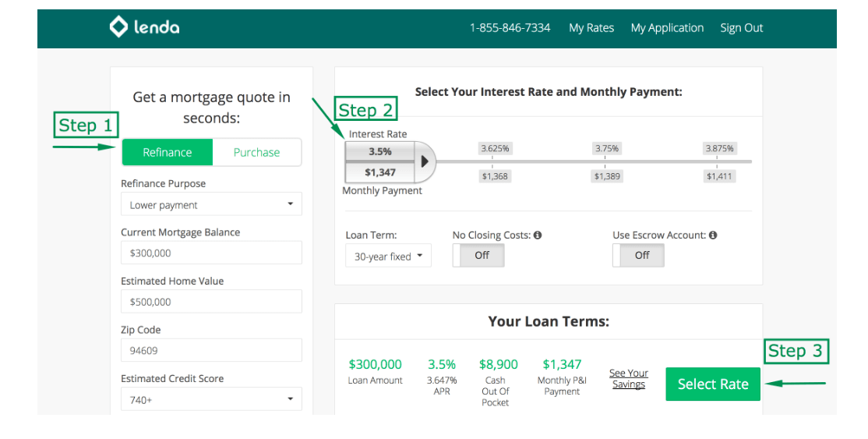Screen dimensions: 868x439
Task: Open My Rates in the header
Action: tap(591, 28)
